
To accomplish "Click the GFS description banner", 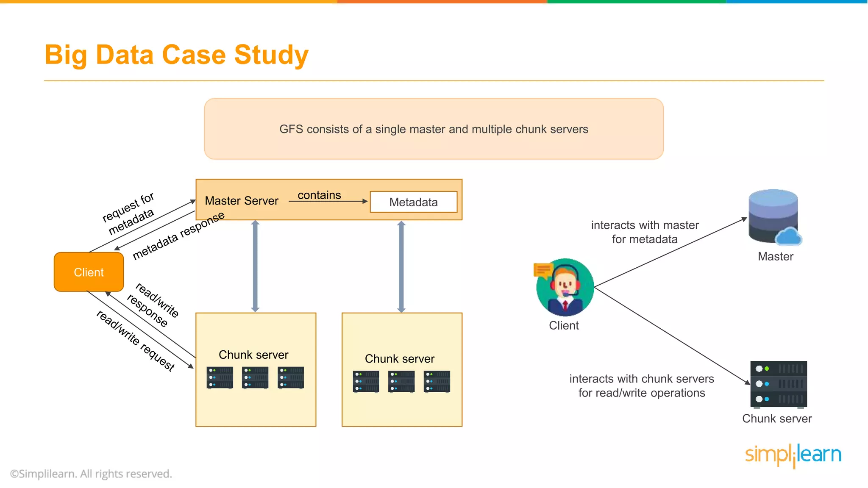I will (434, 129).
